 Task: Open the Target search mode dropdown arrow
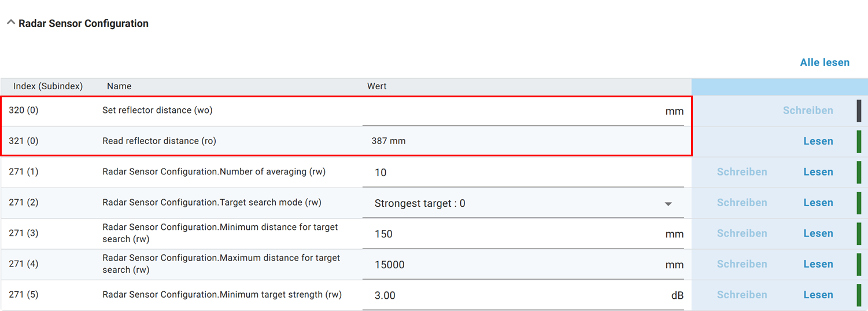point(668,204)
